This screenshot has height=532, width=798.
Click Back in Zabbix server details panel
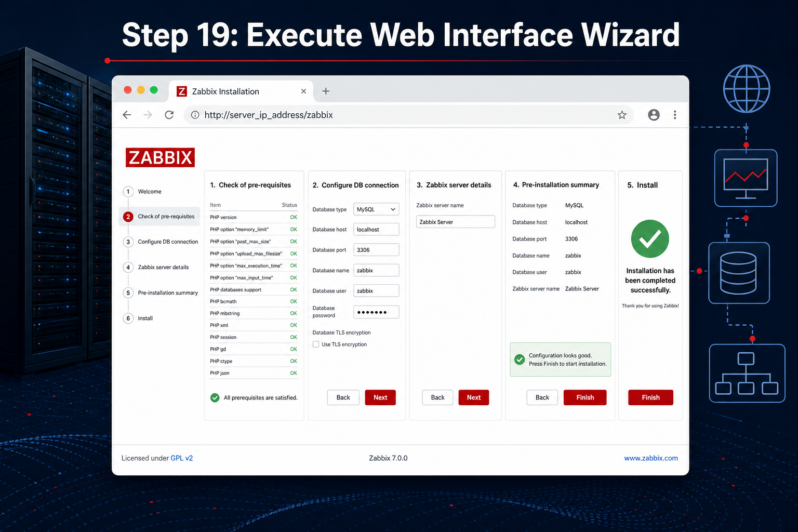(437, 397)
